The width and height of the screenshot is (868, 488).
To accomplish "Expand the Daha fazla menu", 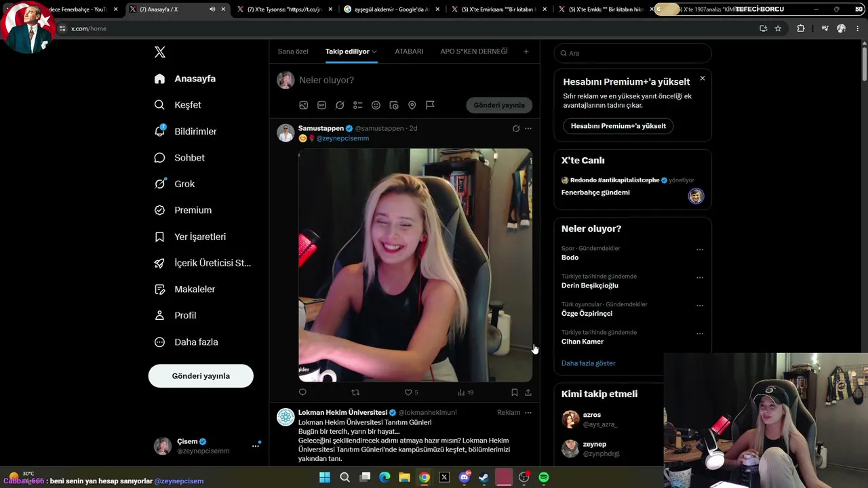I will pos(186,342).
